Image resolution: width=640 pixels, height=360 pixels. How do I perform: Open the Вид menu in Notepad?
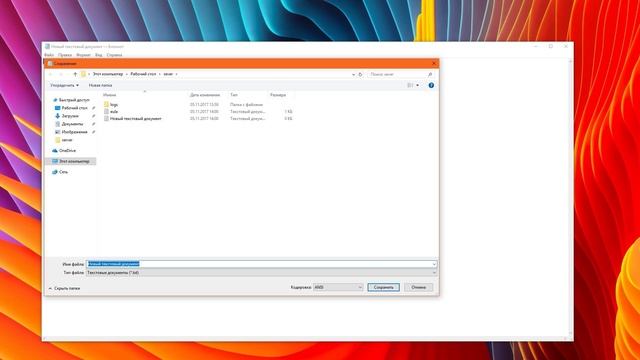[x=98, y=55]
